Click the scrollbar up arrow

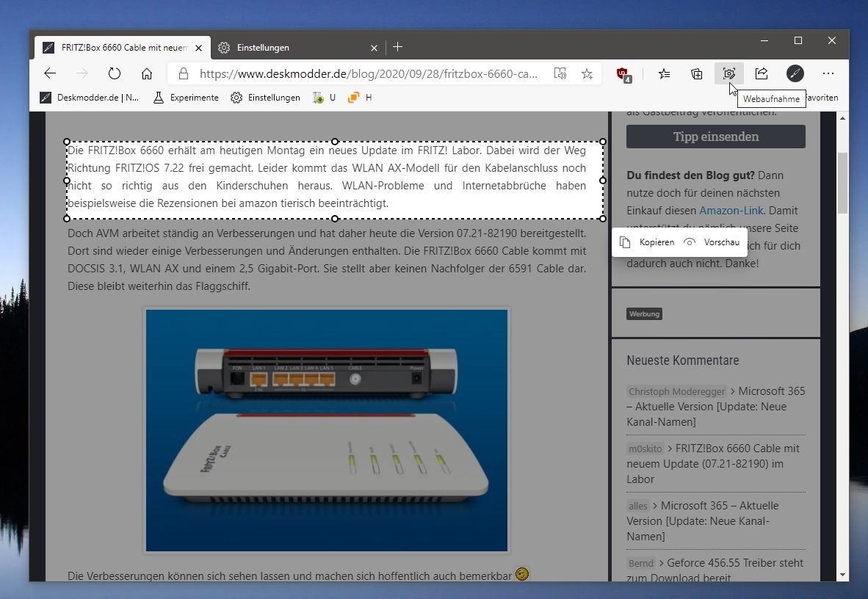842,118
